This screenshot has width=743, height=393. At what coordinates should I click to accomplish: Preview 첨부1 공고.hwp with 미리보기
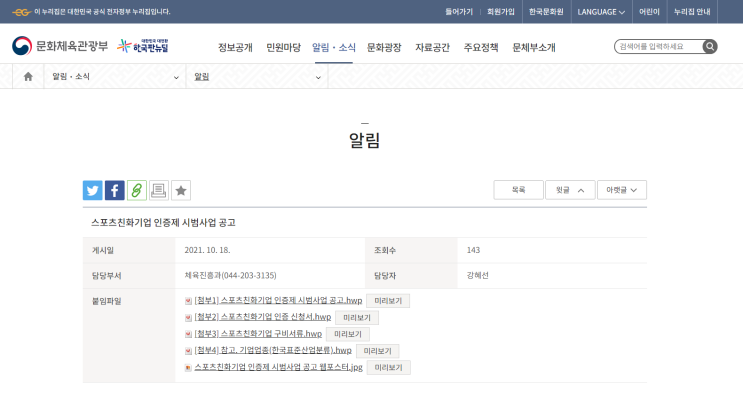(x=388, y=301)
